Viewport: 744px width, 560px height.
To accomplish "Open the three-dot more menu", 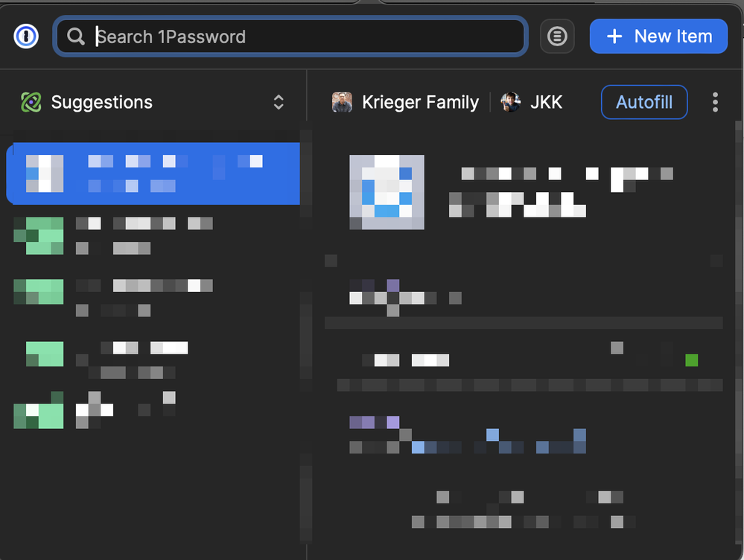I will [x=715, y=102].
